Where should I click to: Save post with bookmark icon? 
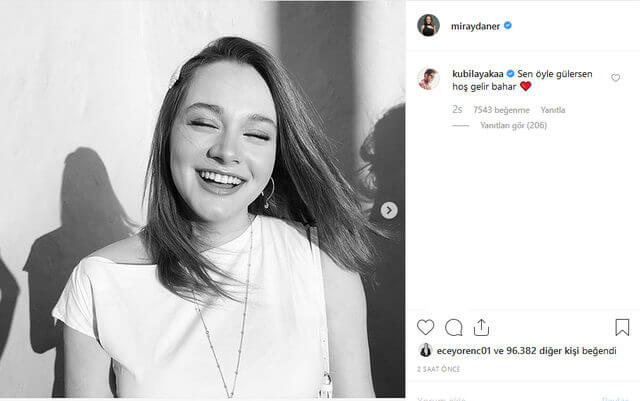(622, 327)
